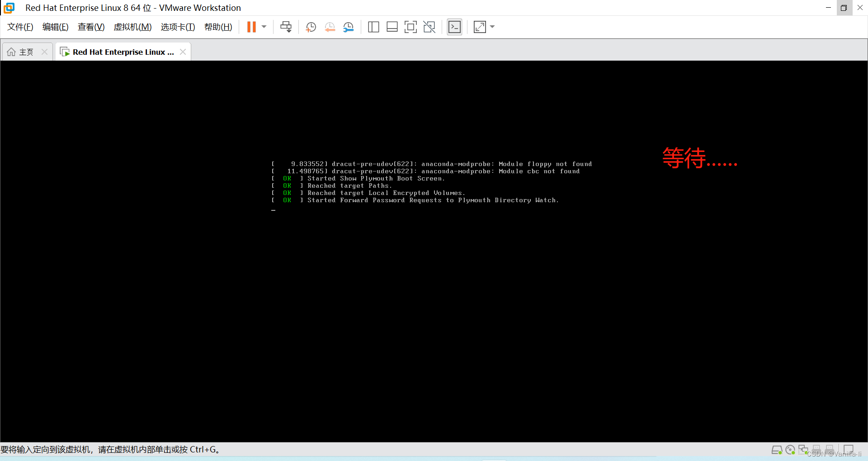Click the 'Module cbc not found' boot line

(x=425, y=171)
